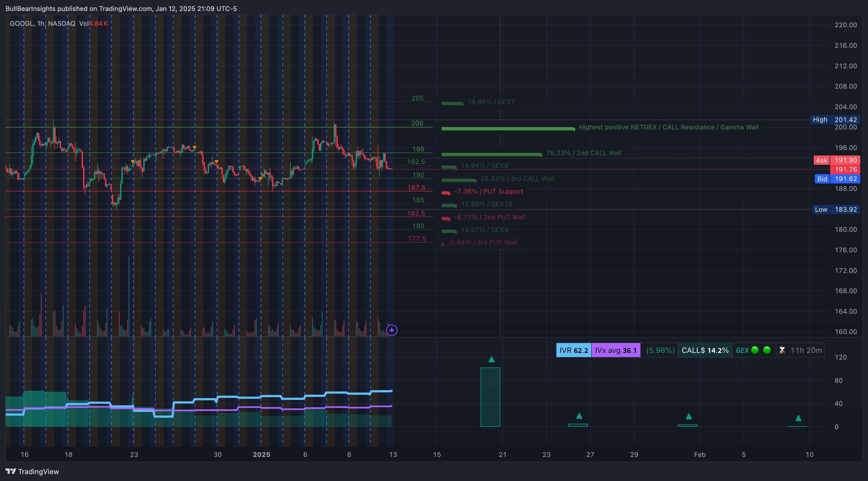This screenshot has height=481, width=868.
Task: Click the 13 date label on the time axis
Action: [393, 454]
